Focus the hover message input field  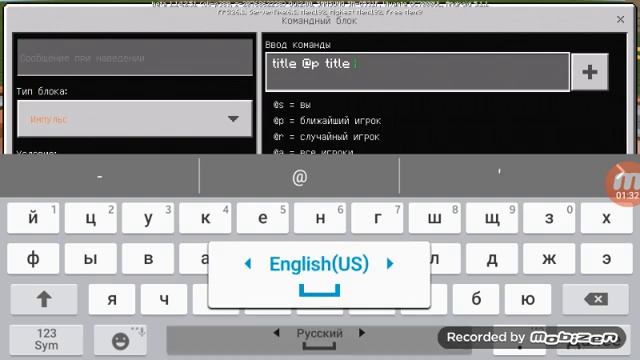(x=135, y=57)
